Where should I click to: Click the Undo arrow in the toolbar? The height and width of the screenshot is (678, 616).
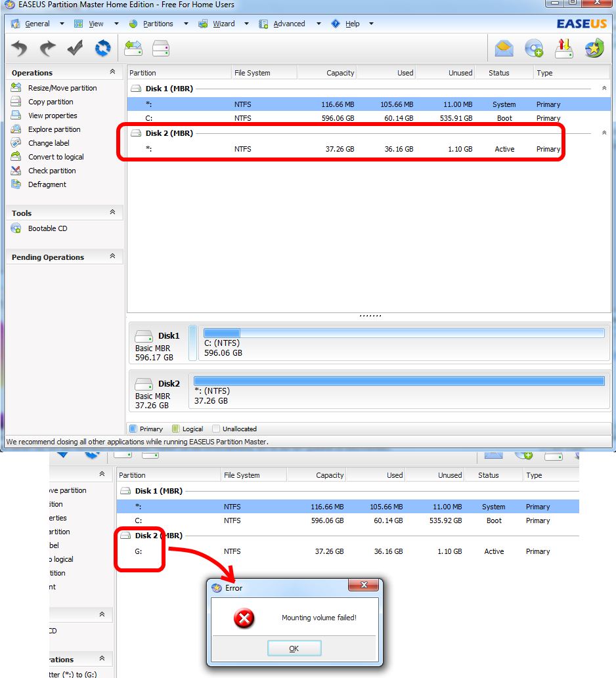[19, 48]
